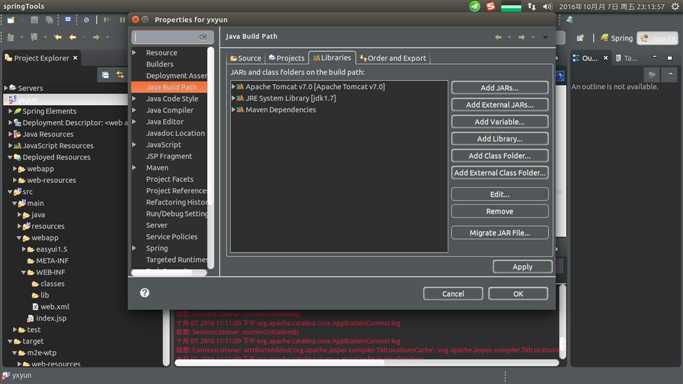
Task: Click the Open Perspective icon
Action: click(x=580, y=38)
